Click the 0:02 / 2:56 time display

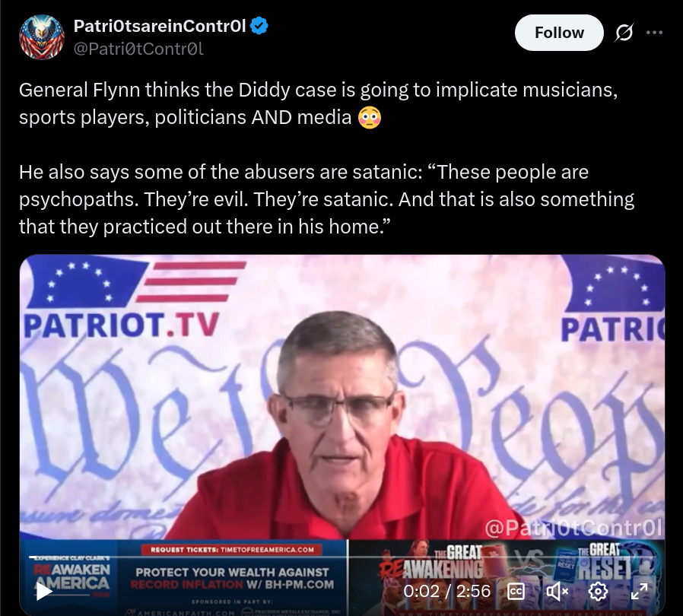tap(447, 591)
